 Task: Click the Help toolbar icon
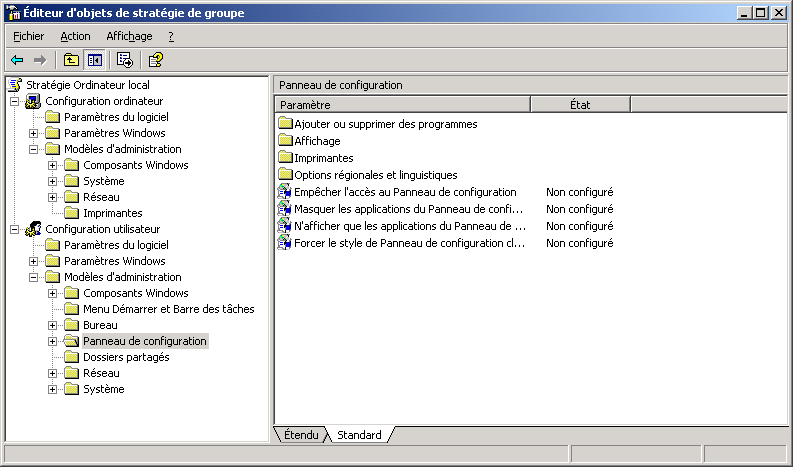pos(155,60)
